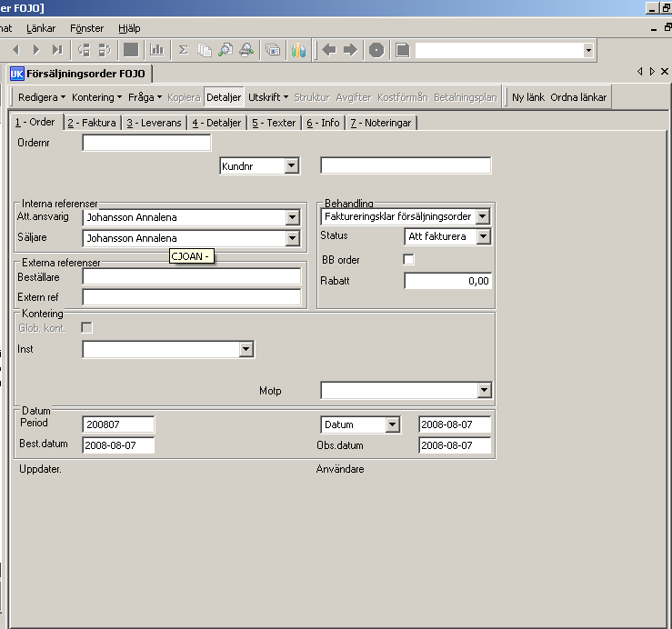Image resolution: width=672 pixels, height=629 pixels.
Task: Open the print preview magnifier icon
Action: (x=226, y=50)
